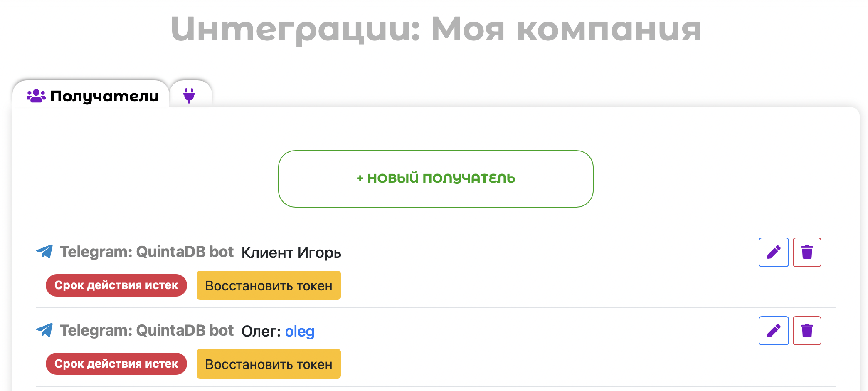This screenshot has height=391, width=868.
Task: Click the Клиент Игорь recipient name
Action: [291, 253]
